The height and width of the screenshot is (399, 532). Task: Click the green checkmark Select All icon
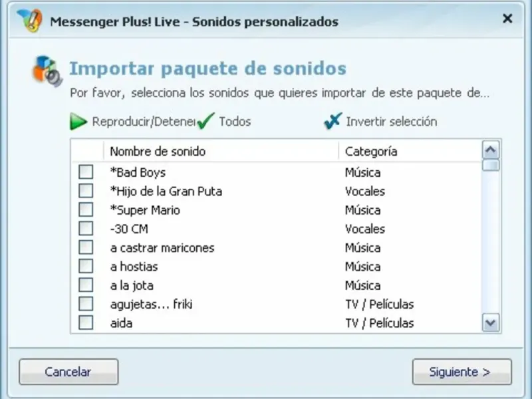click(x=206, y=122)
